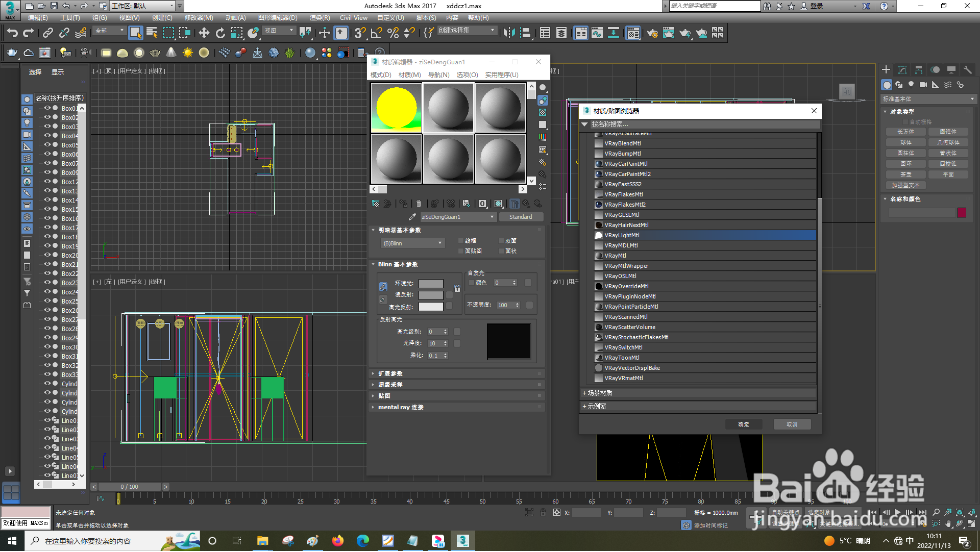Click ambient-diffuse color lock icon
Screen dimensions: 980x552
pyautogui.click(x=383, y=287)
